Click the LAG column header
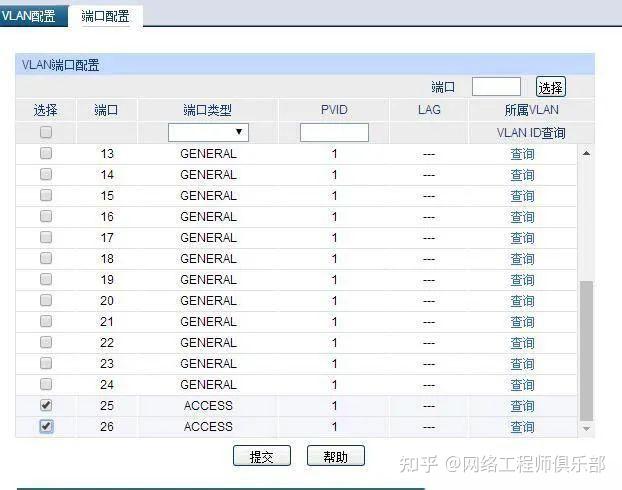622x490 pixels. 429,110
